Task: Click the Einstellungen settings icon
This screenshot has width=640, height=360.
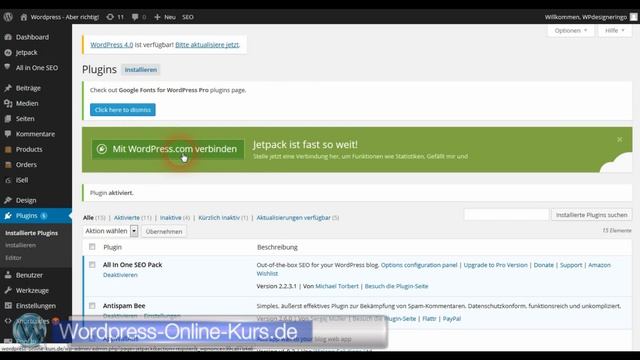Action: (8, 306)
